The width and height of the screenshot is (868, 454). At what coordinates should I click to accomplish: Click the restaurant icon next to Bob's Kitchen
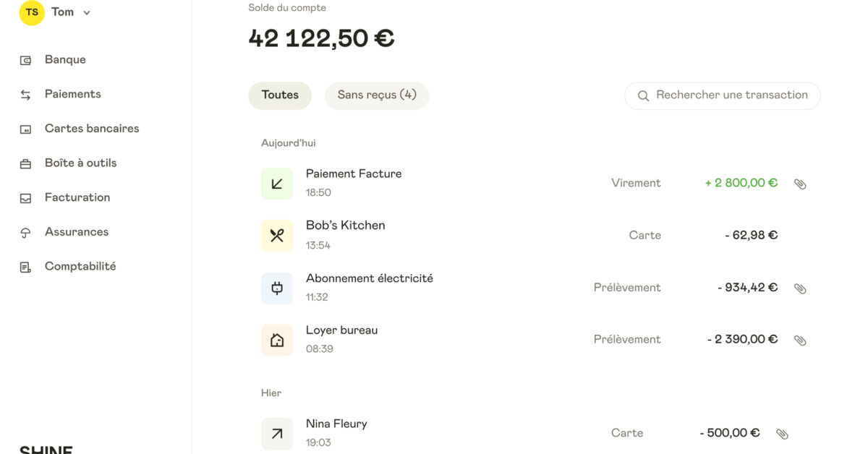coord(277,235)
